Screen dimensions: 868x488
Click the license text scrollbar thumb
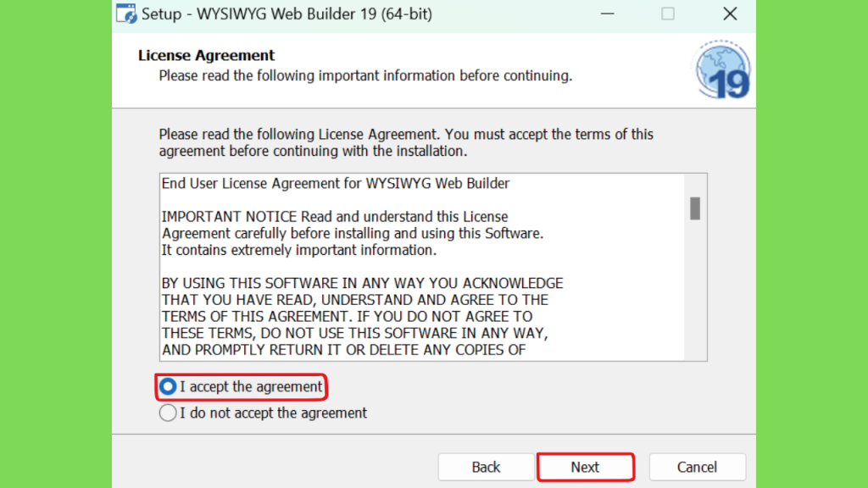(695, 208)
